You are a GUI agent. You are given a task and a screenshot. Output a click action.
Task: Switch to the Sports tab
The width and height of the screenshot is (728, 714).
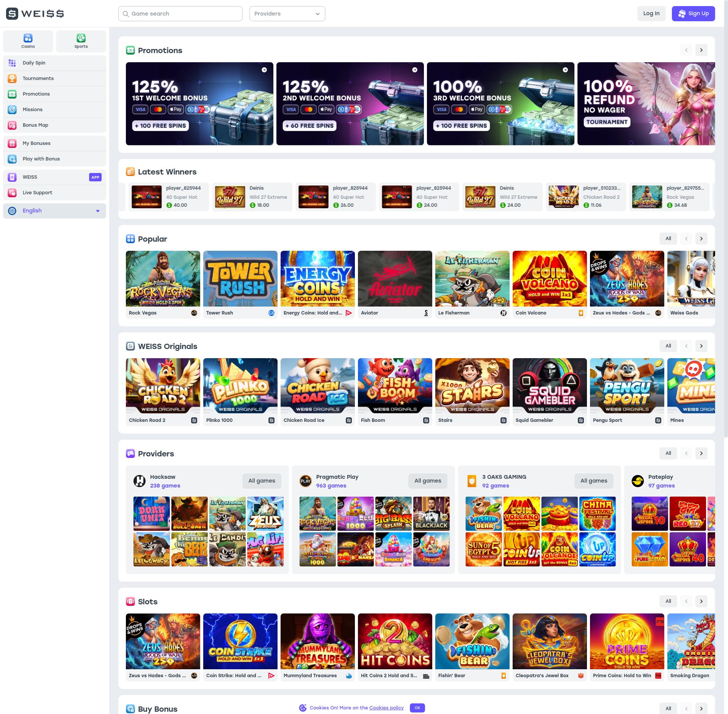click(81, 41)
